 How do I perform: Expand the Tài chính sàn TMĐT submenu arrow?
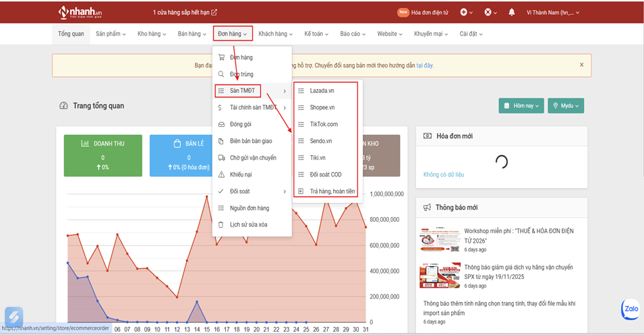coord(285,108)
